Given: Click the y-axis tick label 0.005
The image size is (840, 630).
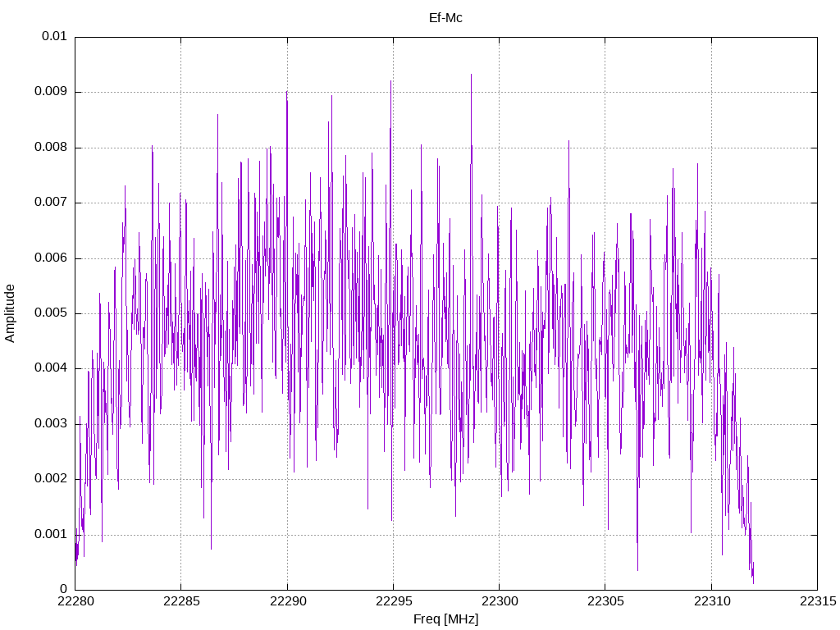Looking at the screenshot, I should (51, 313).
